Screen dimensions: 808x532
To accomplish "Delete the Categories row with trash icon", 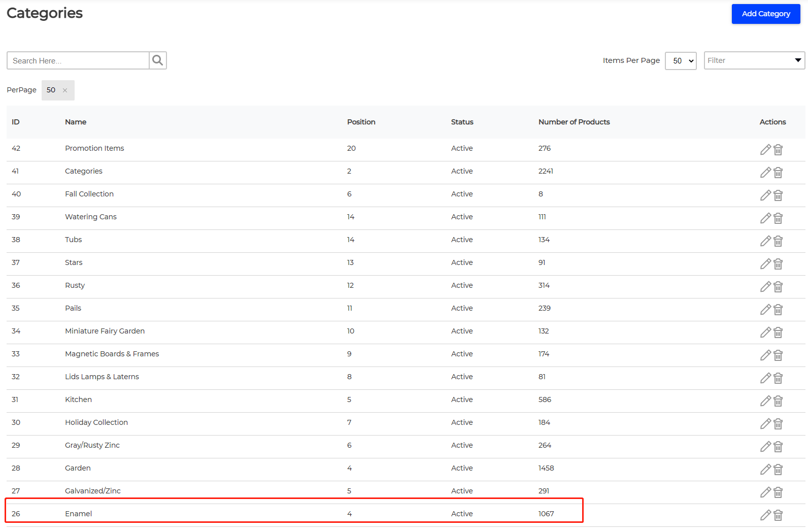I will (x=778, y=173).
